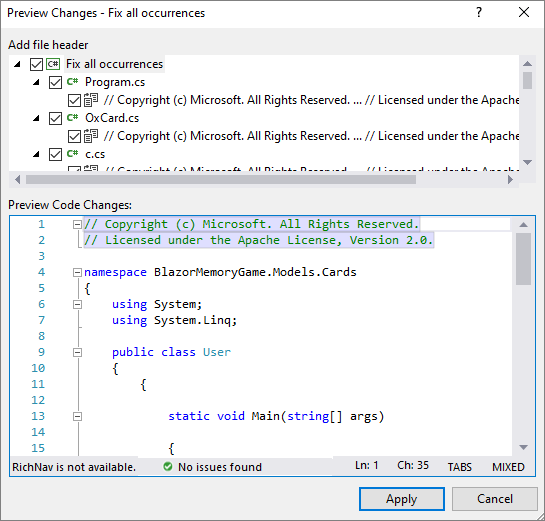Viewport: 545px width, 521px height.
Task: Select the copyright change entry under OxCard.cs
Action: pyautogui.click(x=311, y=136)
